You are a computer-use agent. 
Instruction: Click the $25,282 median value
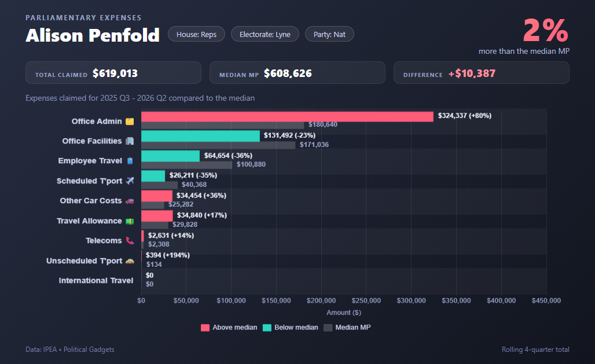[x=181, y=204]
